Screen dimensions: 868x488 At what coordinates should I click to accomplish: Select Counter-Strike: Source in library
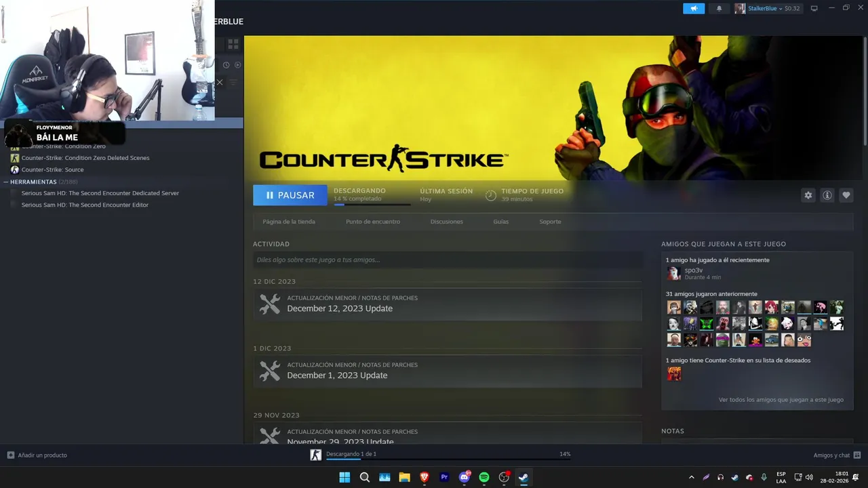(52, 169)
